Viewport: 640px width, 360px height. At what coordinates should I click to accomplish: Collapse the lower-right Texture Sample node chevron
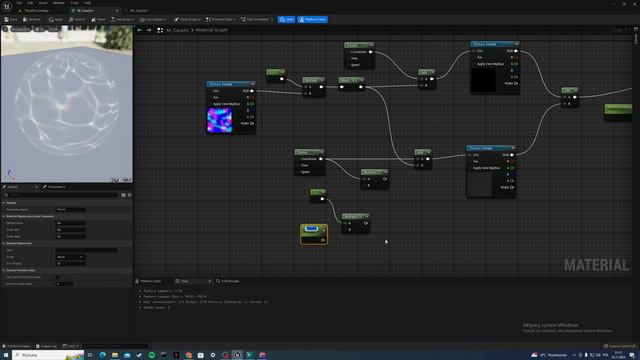pos(513,148)
